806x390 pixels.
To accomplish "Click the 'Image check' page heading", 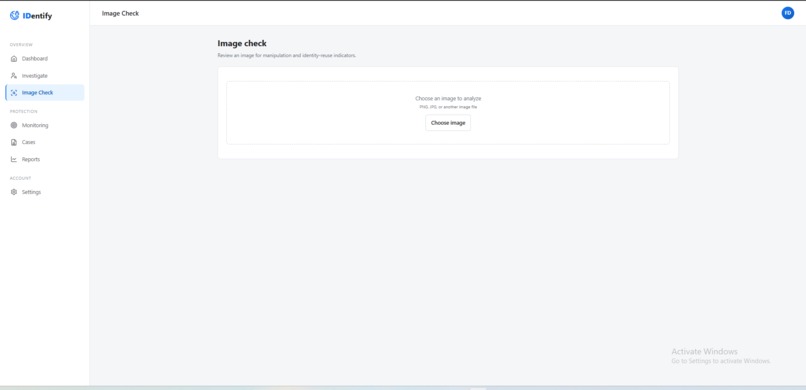I will point(242,44).
